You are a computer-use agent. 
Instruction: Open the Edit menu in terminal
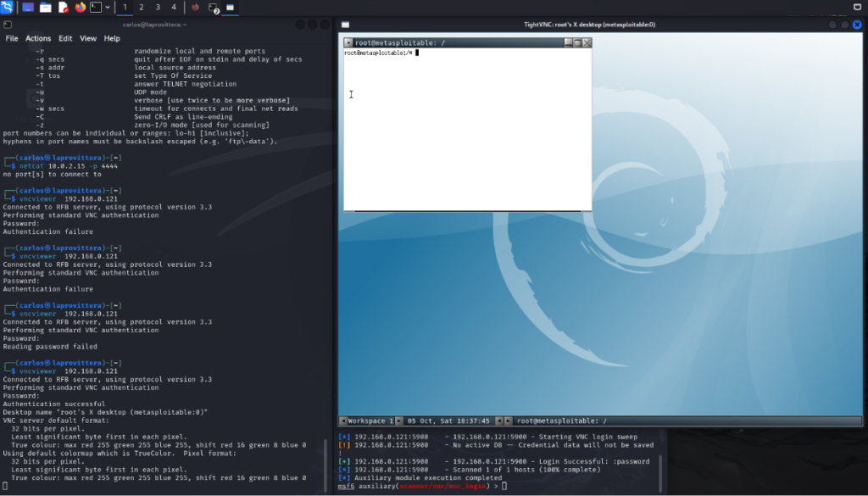pos(65,38)
